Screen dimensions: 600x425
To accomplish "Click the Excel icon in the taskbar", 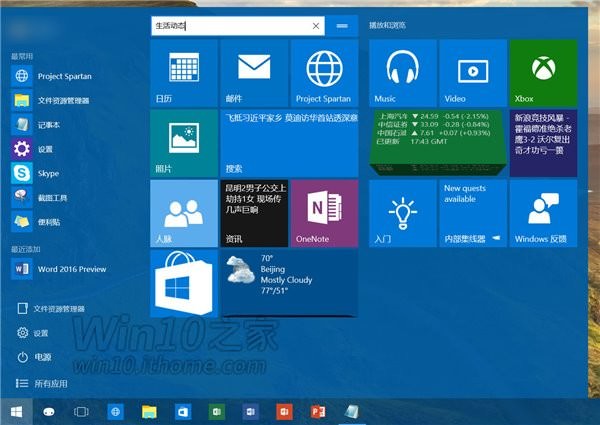I will [215, 411].
